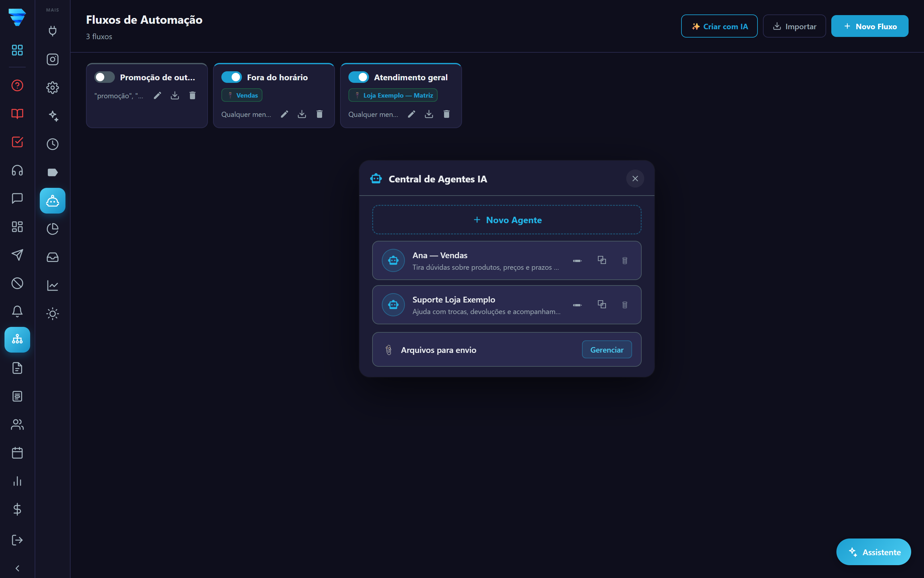Open the tag labels icon in sidebar
Viewport: 924px width, 578px height.
[x=52, y=172]
